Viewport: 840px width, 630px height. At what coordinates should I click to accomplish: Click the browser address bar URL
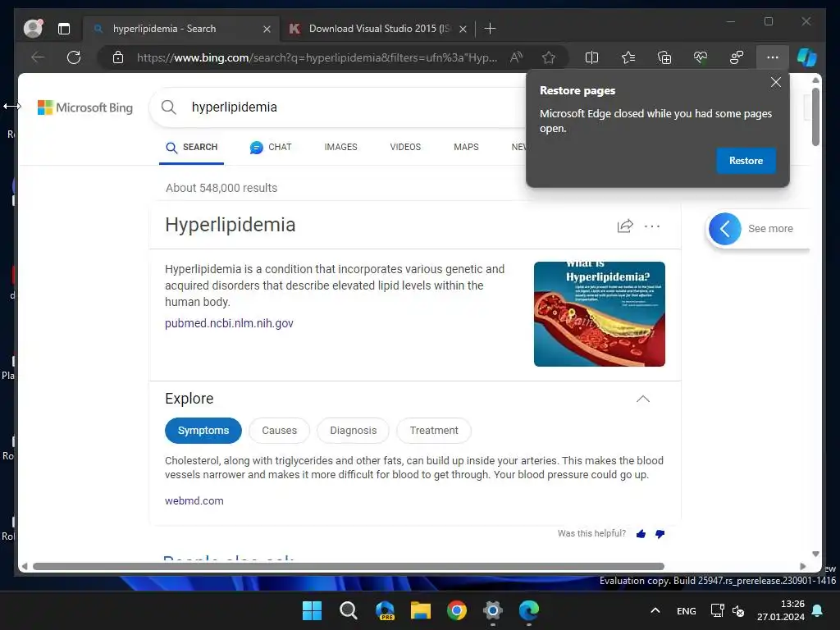click(317, 58)
